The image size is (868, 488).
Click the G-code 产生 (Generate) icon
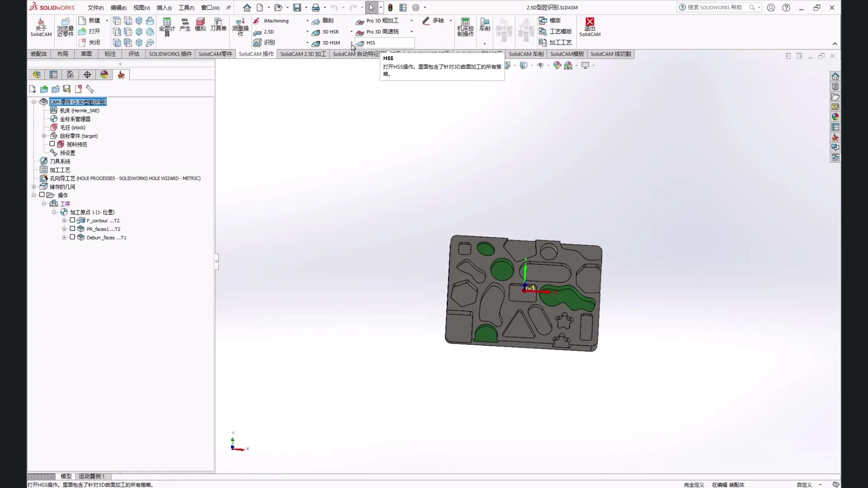(185, 24)
